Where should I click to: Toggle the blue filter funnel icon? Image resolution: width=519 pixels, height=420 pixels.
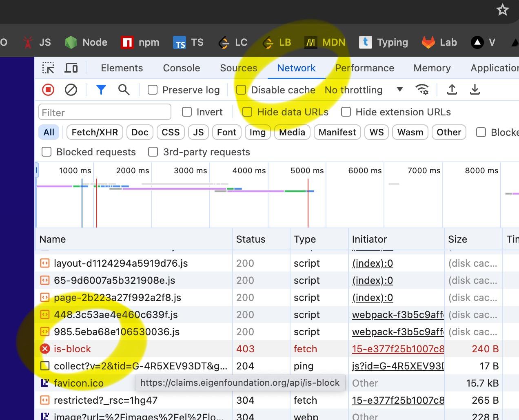coord(101,90)
